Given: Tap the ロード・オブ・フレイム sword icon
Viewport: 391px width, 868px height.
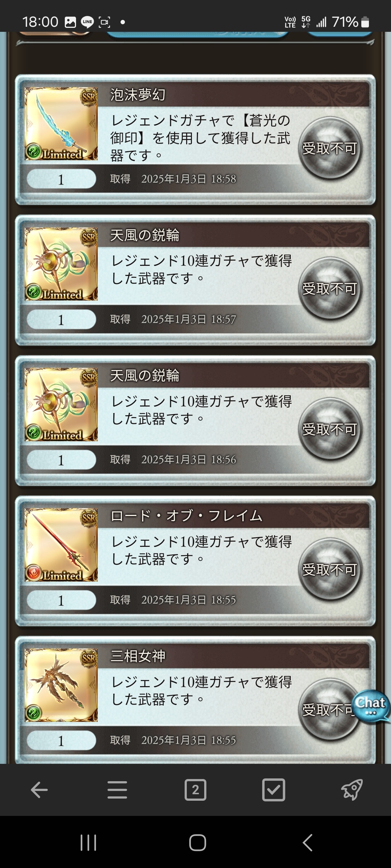Looking at the screenshot, I should (61, 545).
